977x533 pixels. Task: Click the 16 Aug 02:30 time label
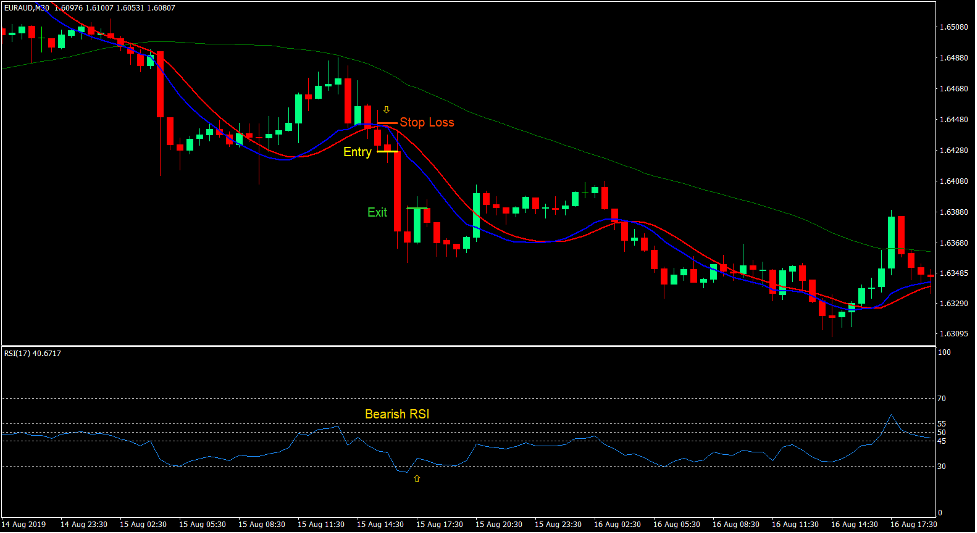coord(617,524)
